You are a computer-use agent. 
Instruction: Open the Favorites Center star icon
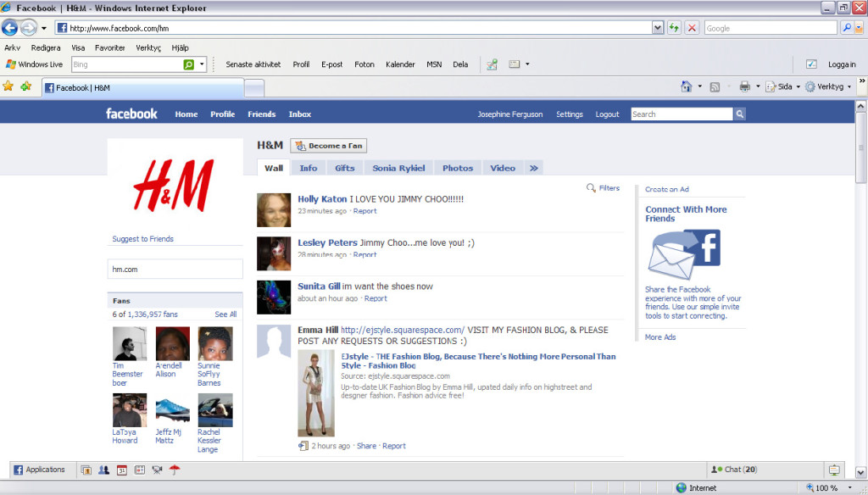8,86
